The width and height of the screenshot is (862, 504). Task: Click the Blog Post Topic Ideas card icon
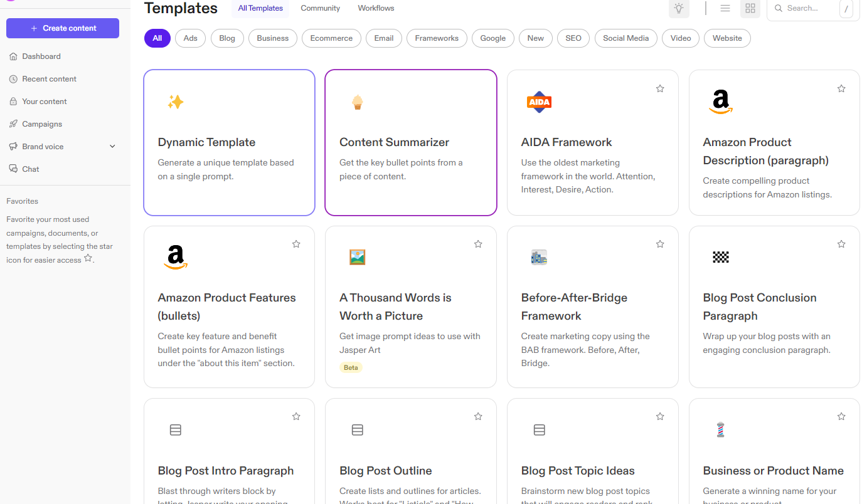[539, 430]
